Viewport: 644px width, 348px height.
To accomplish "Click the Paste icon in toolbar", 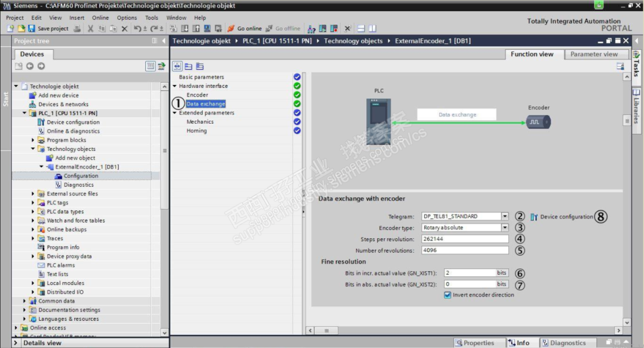I will tap(112, 29).
